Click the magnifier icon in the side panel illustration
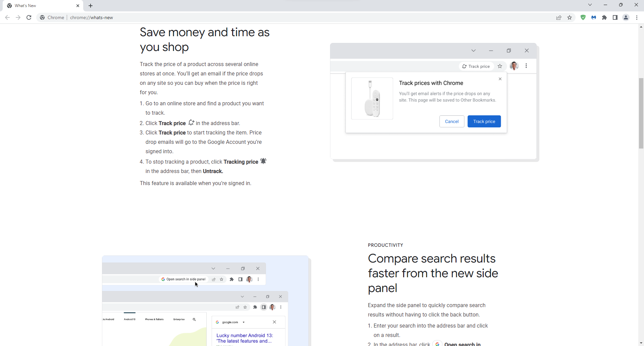 pyautogui.click(x=194, y=320)
